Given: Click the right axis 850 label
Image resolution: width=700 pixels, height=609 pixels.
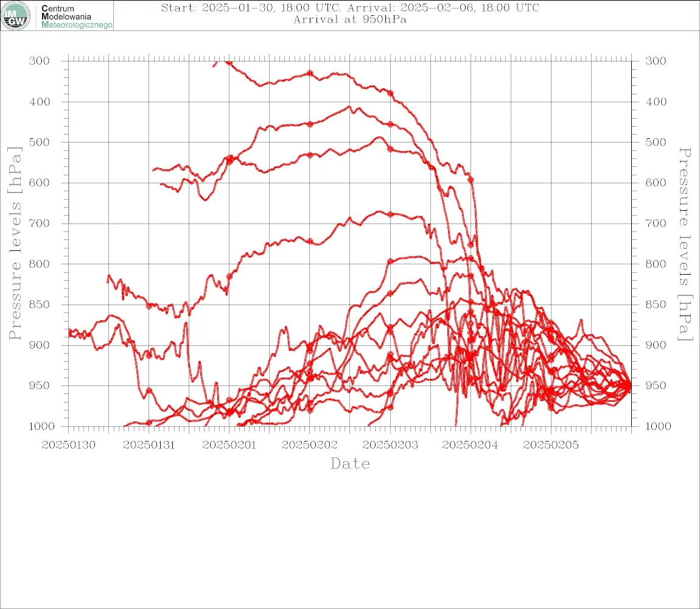Looking at the screenshot, I should [656, 304].
